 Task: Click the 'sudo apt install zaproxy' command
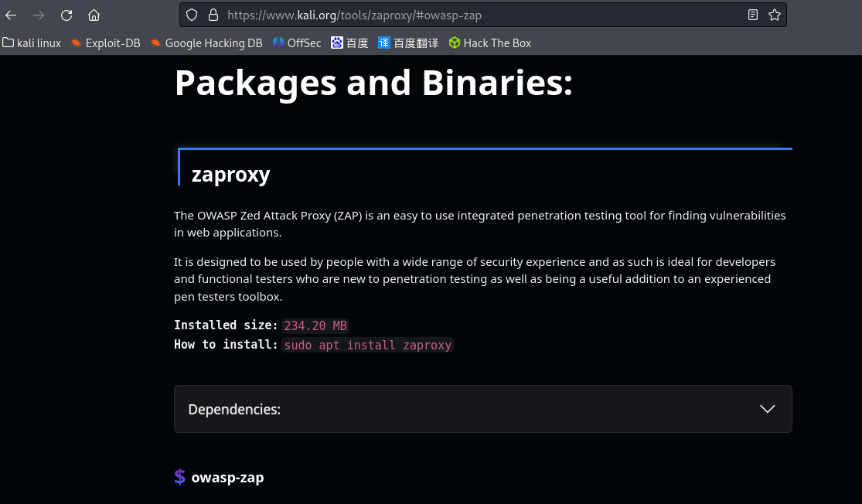coord(368,345)
